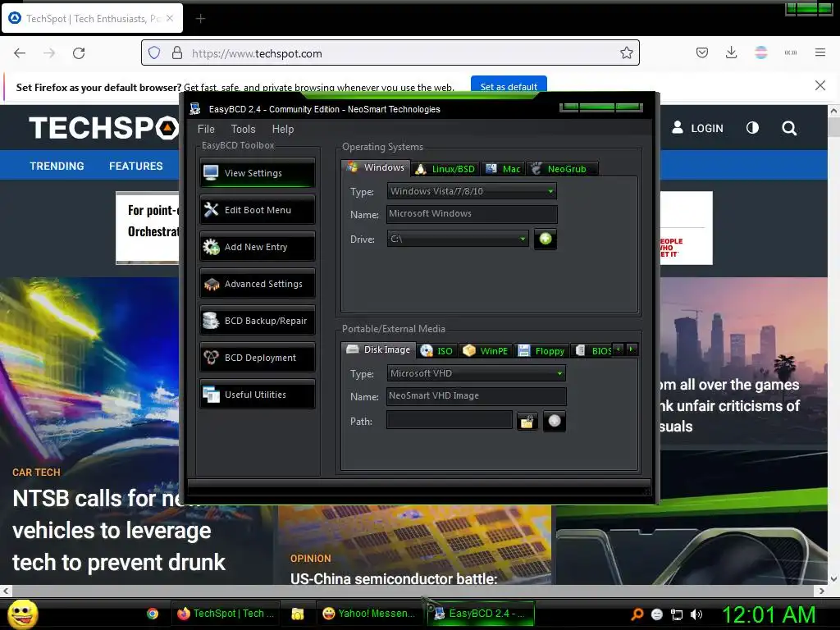Switch to Yahoo! Messenger taskbar item
Viewport: 840px width, 630px height.
pyautogui.click(x=369, y=614)
